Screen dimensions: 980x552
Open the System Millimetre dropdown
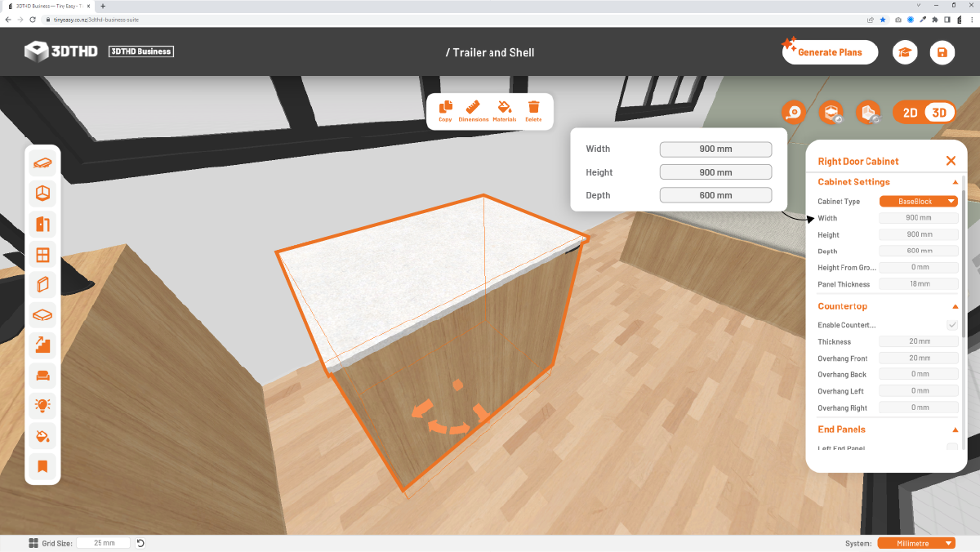tap(916, 543)
